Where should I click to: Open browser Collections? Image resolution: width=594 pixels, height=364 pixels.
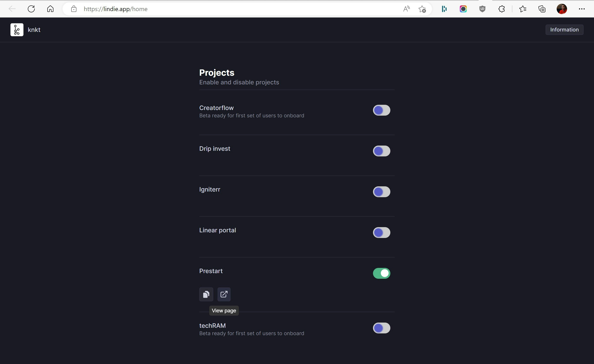pos(542,9)
